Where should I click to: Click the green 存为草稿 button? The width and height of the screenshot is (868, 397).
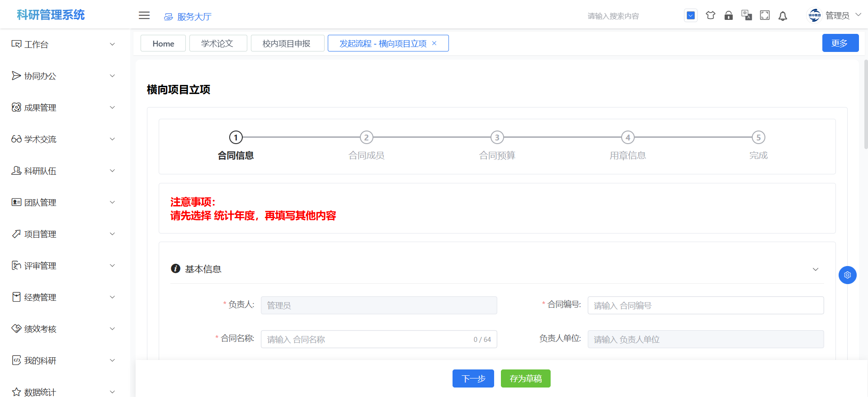pos(525,378)
